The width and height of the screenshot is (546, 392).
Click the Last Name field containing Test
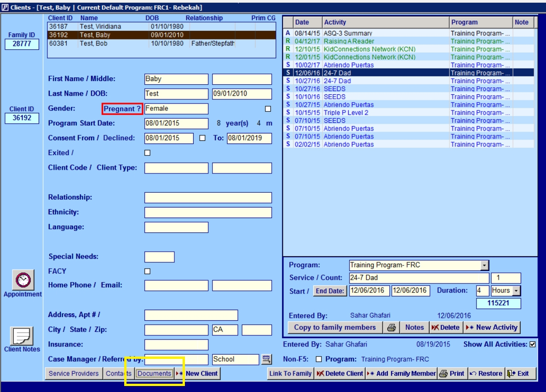(x=176, y=94)
